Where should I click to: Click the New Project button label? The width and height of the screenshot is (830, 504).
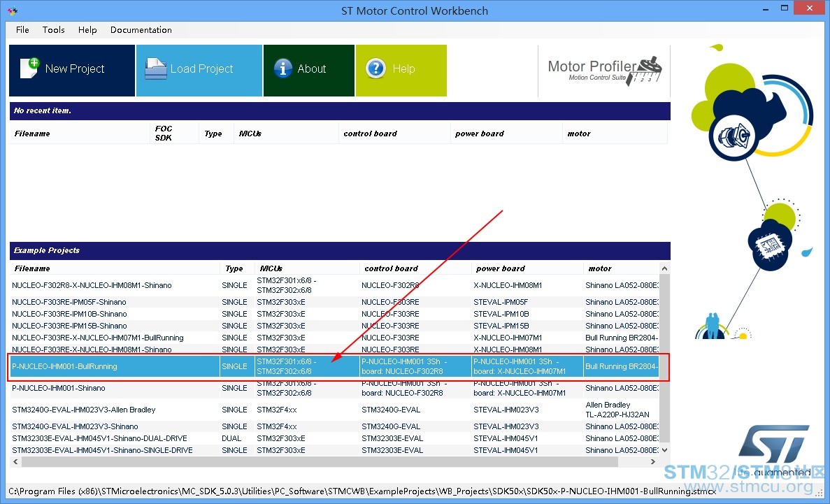(x=75, y=69)
